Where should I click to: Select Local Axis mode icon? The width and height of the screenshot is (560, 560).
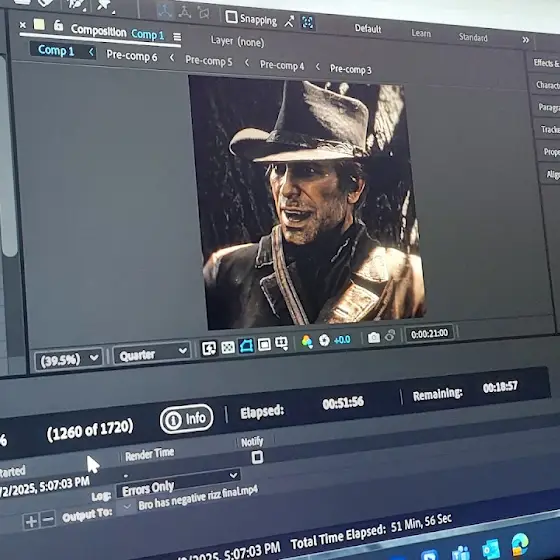pos(165,11)
